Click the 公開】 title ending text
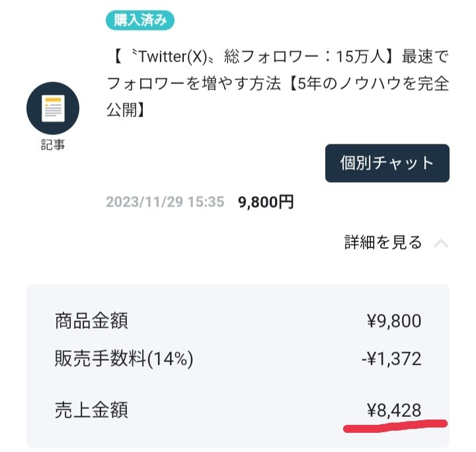Viewport: 476px width, 452px height. 125,109
